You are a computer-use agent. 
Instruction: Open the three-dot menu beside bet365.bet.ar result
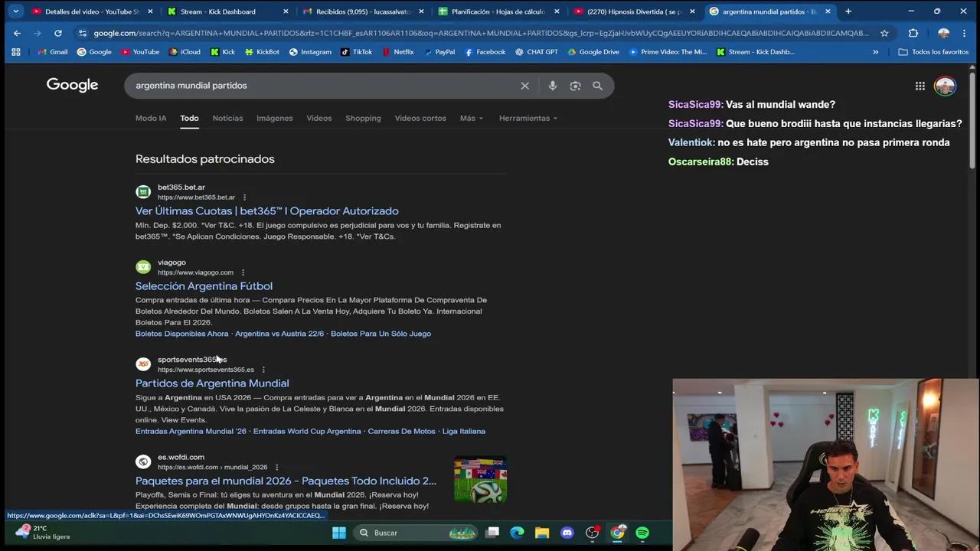243,197
